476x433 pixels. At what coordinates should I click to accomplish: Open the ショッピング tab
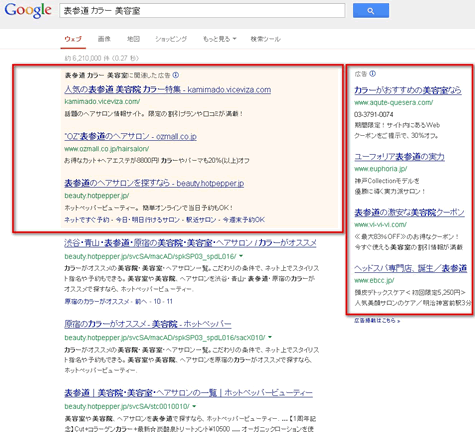pyautogui.click(x=171, y=39)
